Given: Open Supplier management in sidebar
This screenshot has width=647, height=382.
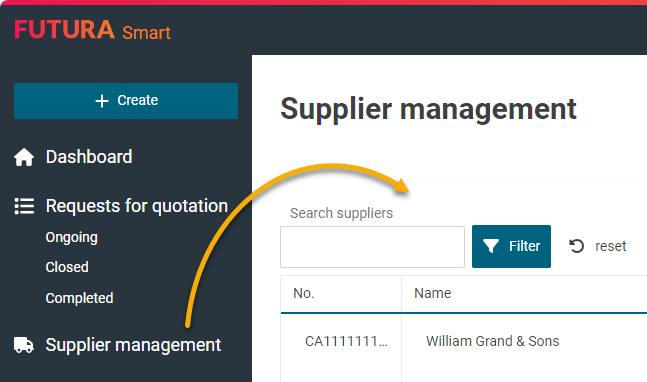Looking at the screenshot, I should 133,345.
